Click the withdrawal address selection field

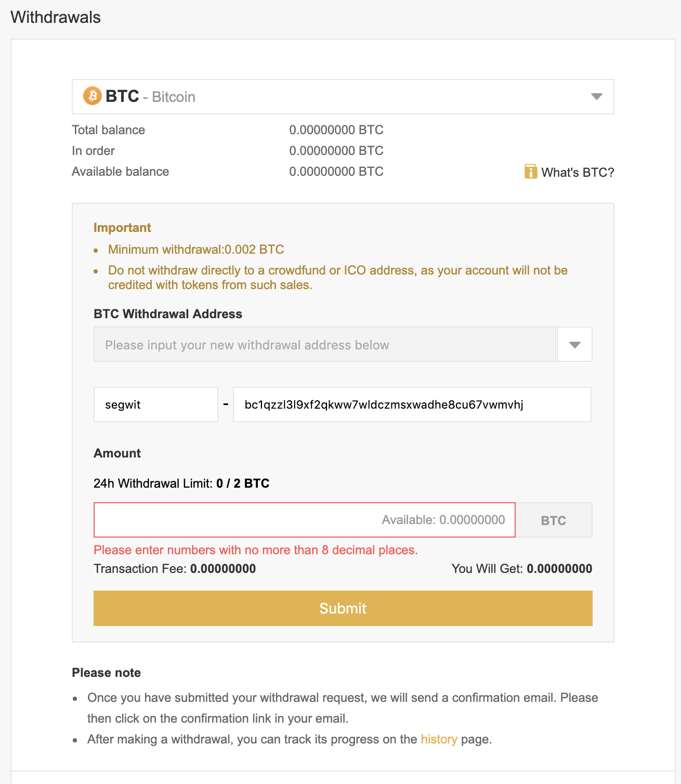pyautogui.click(x=325, y=344)
